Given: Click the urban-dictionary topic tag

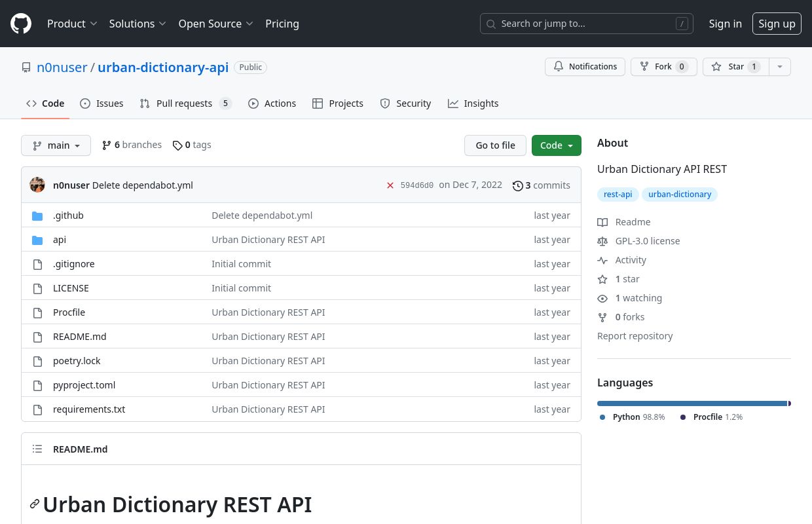Looking at the screenshot, I should 680,195.
